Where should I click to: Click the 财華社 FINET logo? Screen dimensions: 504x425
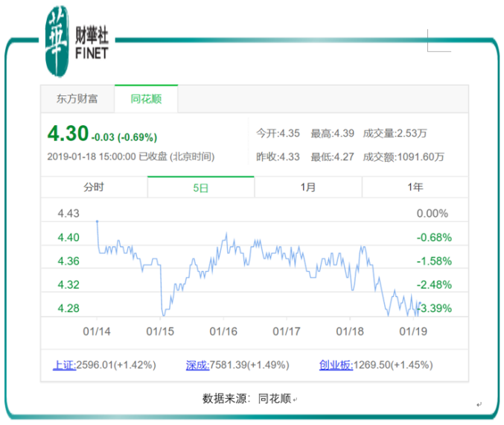coord(77,41)
